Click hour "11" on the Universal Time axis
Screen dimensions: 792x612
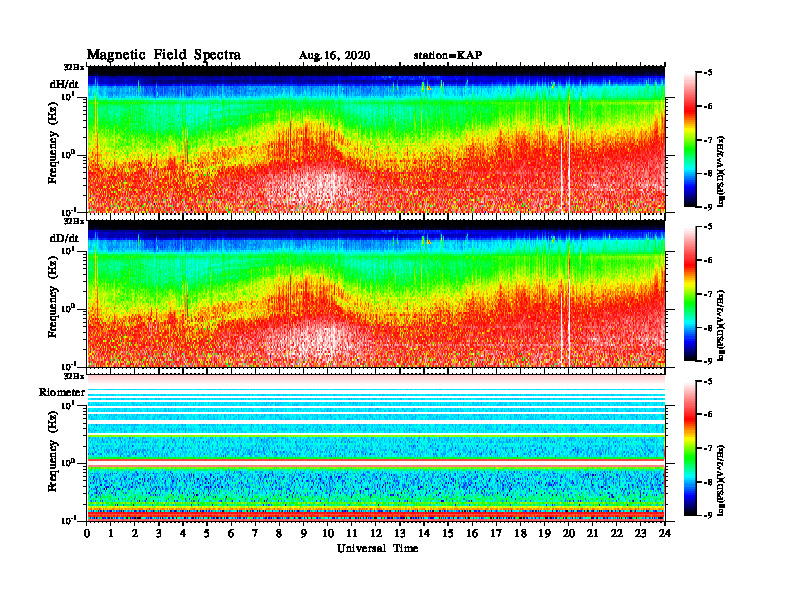(x=352, y=534)
